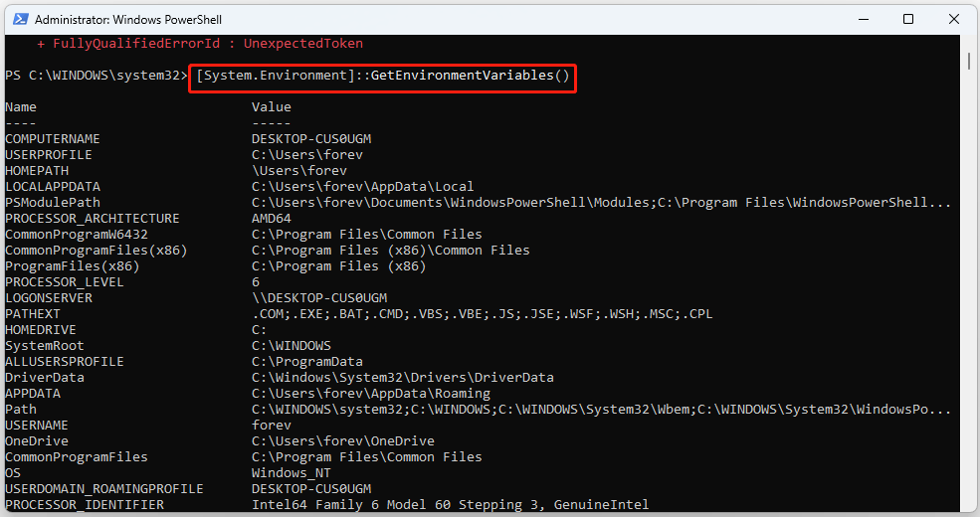Click the 'Value' column header
This screenshot has width=980, height=517.
coord(272,107)
